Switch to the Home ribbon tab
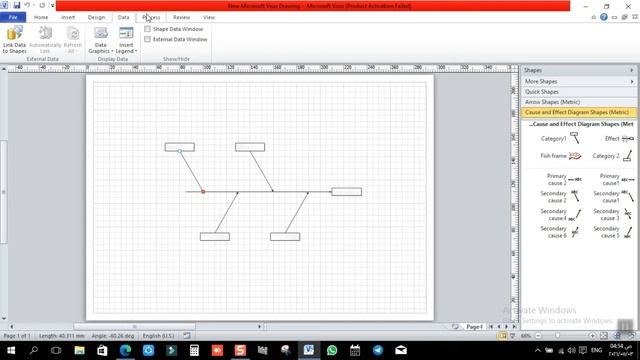Viewport: 640px width, 360px height. [41, 17]
